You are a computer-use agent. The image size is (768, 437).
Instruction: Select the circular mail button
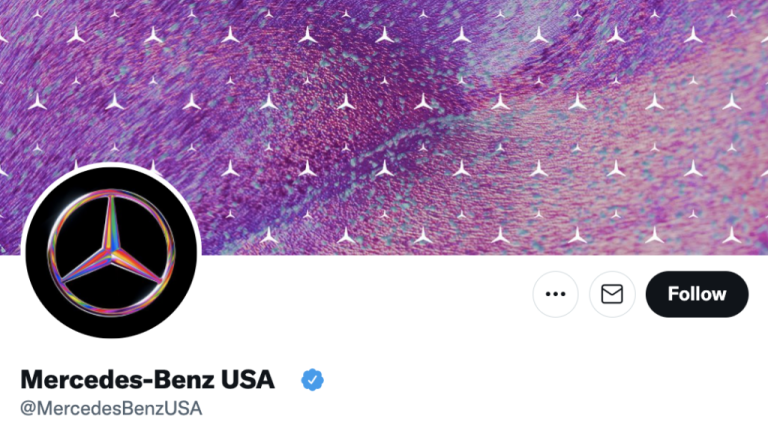[x=612, y=294]
